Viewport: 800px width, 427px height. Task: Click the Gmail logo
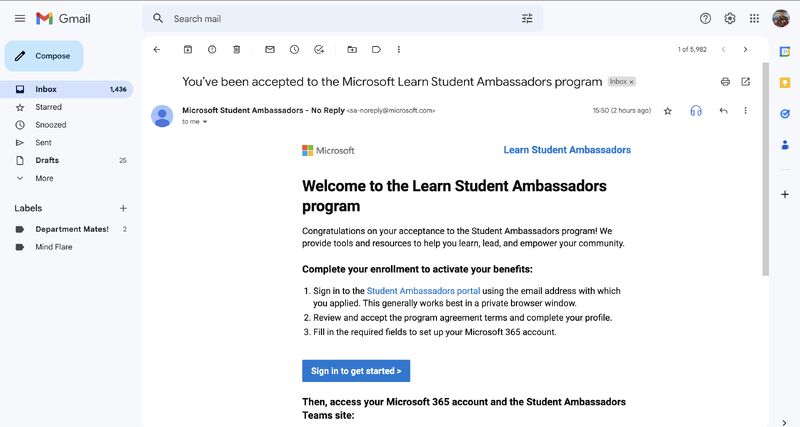[x=63, y=19]
